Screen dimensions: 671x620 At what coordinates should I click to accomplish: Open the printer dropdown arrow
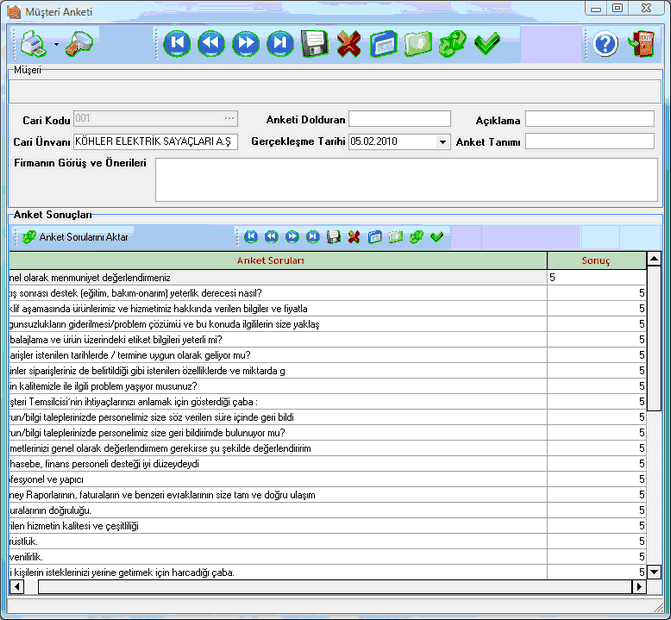pyautogui.click(x=56, y=44)
